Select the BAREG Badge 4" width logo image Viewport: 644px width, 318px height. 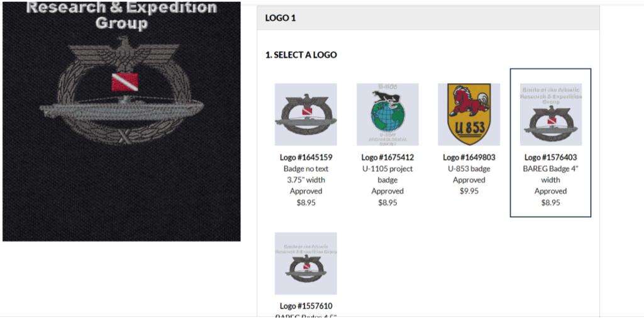(551, 115)
